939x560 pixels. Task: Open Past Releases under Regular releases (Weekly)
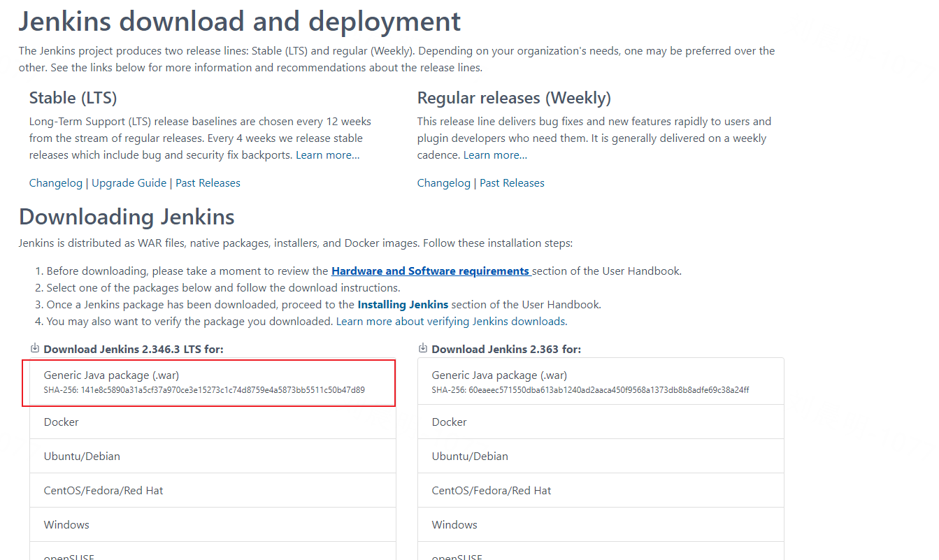pos(512,183)
